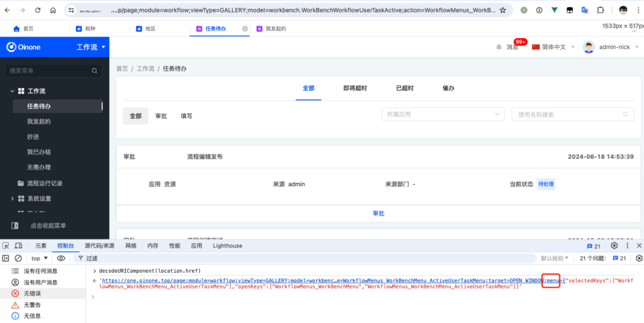Screen dimensions: 644x323
Task: Click the blue 审批 action link
Action: pyautogui.click(x=378, y=214)
